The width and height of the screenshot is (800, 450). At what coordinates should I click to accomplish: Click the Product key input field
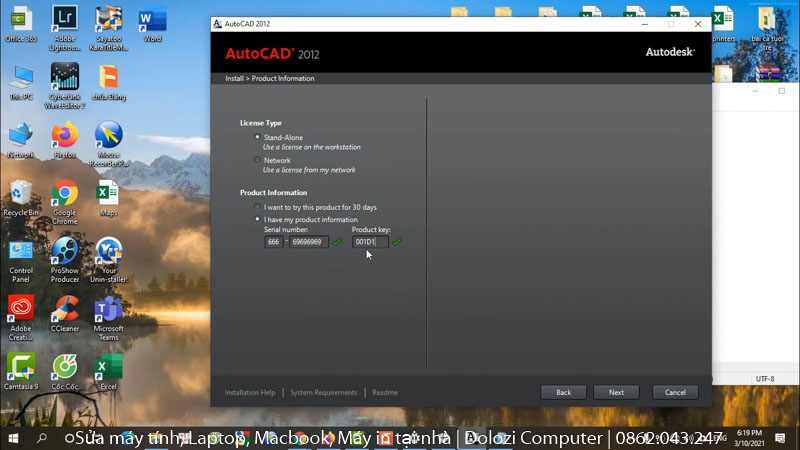(369, 242)
